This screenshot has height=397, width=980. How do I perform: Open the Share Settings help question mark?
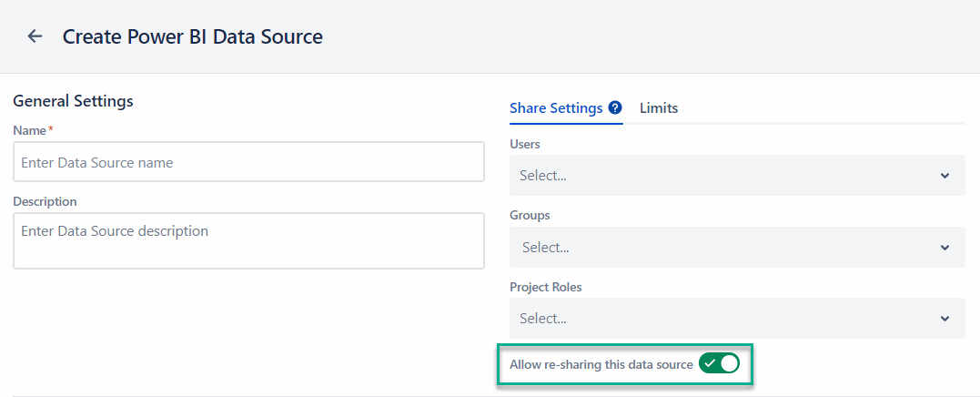[615, 107]
